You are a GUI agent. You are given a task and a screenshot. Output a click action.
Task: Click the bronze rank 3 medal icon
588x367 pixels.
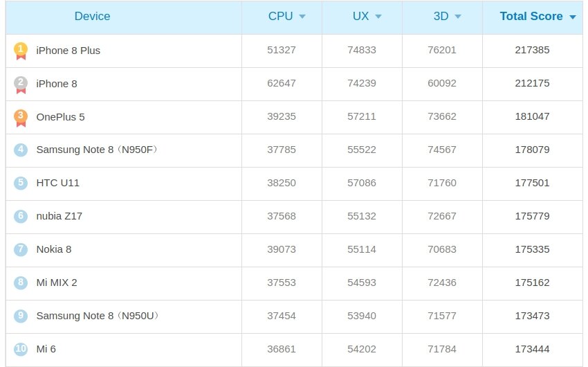pos(21,118)
